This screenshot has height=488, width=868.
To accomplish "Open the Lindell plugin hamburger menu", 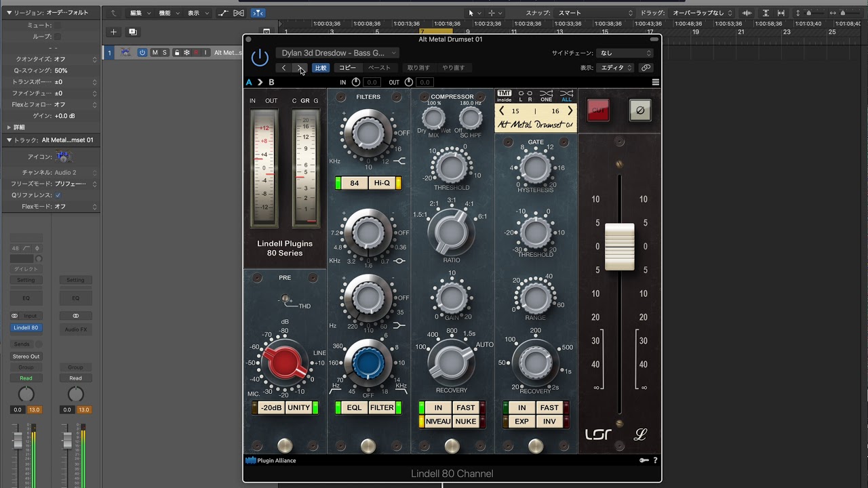I will [656, 82].
